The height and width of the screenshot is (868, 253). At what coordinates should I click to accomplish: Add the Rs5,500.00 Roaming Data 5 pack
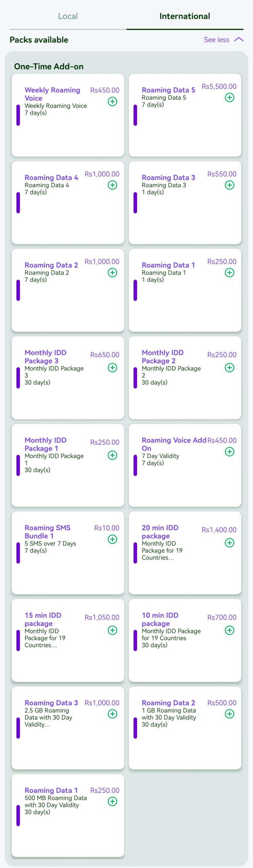[x=230, y=98]
